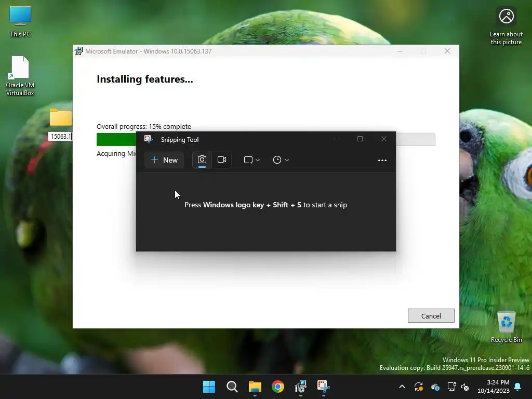Switch to video Record mode
This screenshot has height=399, width=532.
222,159
